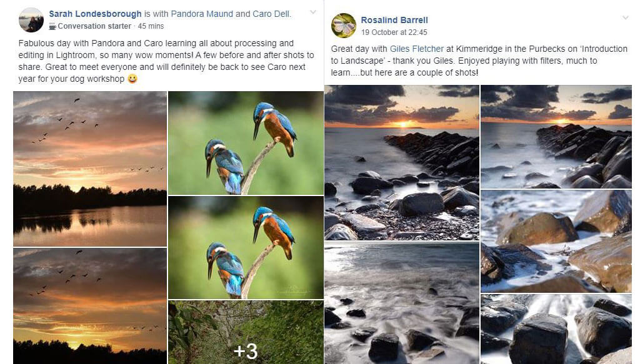Open the top sunset lake photo with birds
This screenshot has height=364, width=640.
pyautogui.click(x=90, y=169)
